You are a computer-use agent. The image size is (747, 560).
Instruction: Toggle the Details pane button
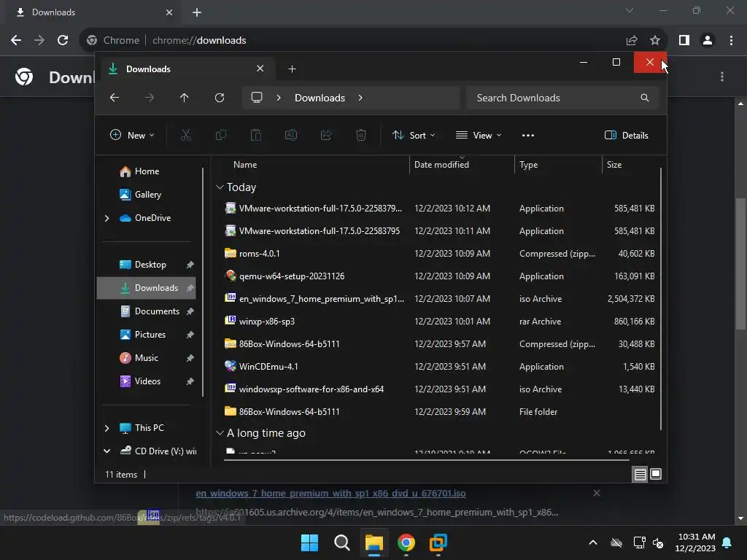(626, 135)
